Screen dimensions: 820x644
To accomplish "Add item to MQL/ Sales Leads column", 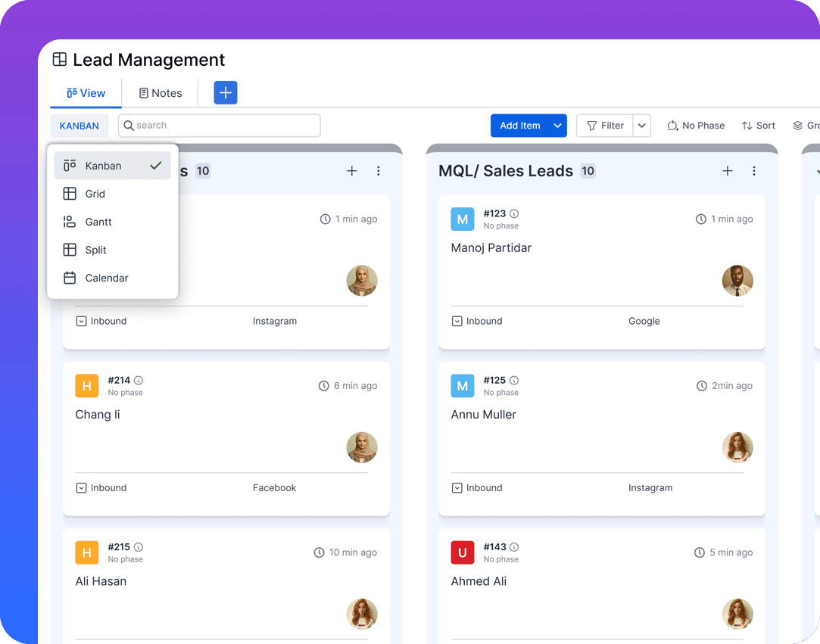I will 728,171.
